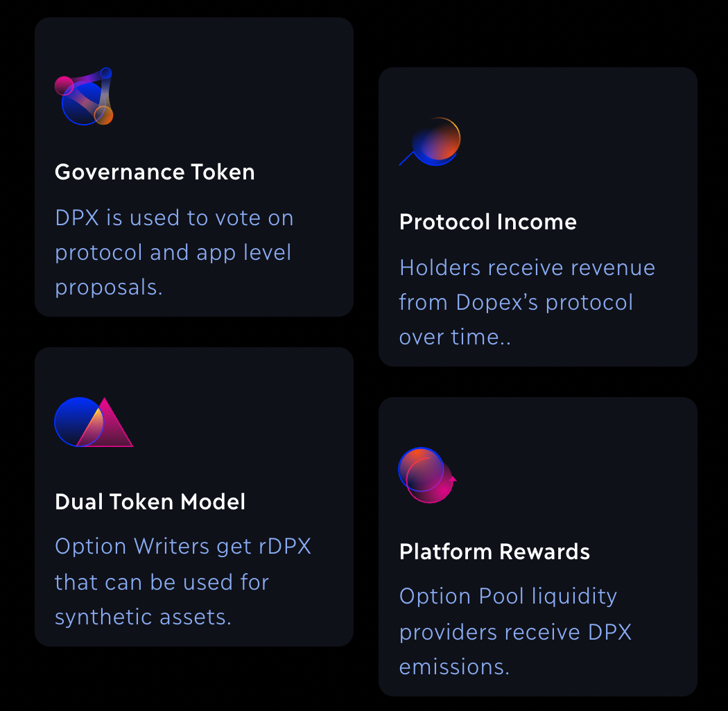Click the 'DPX is used to vote on' line

[174, 218]
